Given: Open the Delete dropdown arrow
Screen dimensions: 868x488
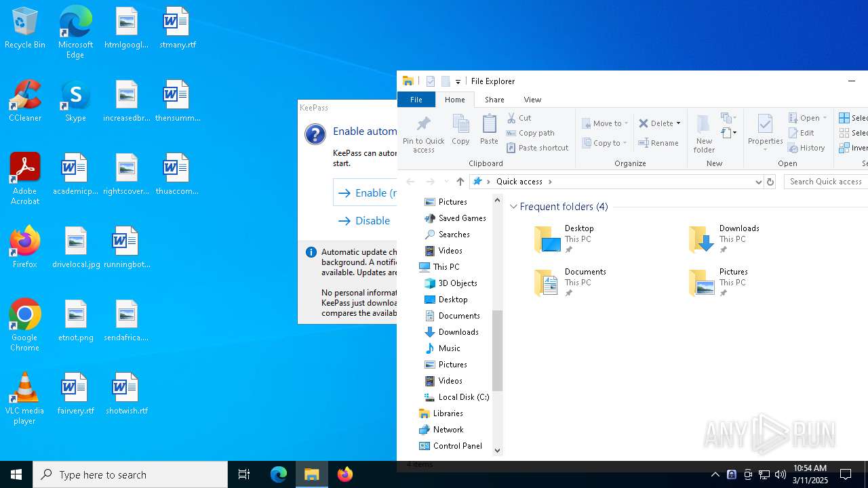Looking at the screenshot, I should 678,123.
